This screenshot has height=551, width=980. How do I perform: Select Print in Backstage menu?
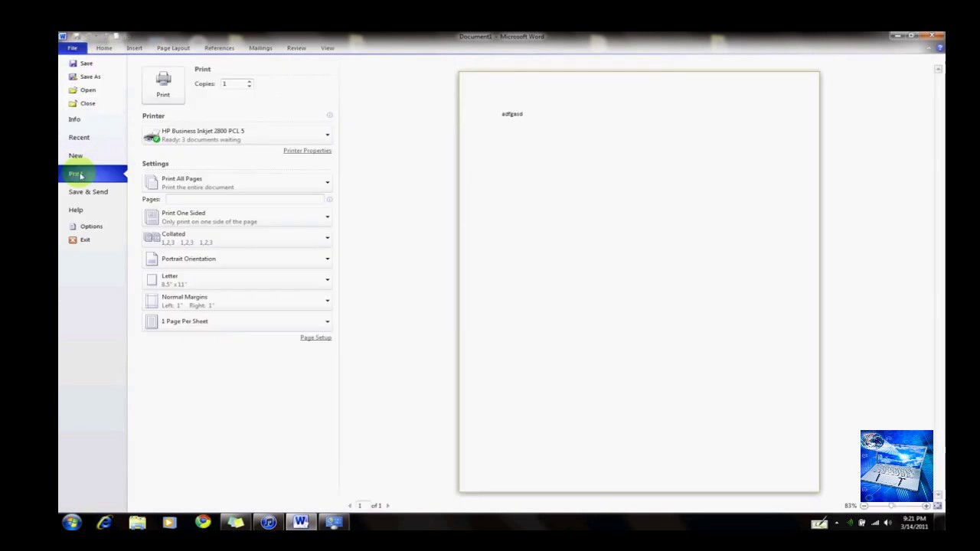coord(93,174)
